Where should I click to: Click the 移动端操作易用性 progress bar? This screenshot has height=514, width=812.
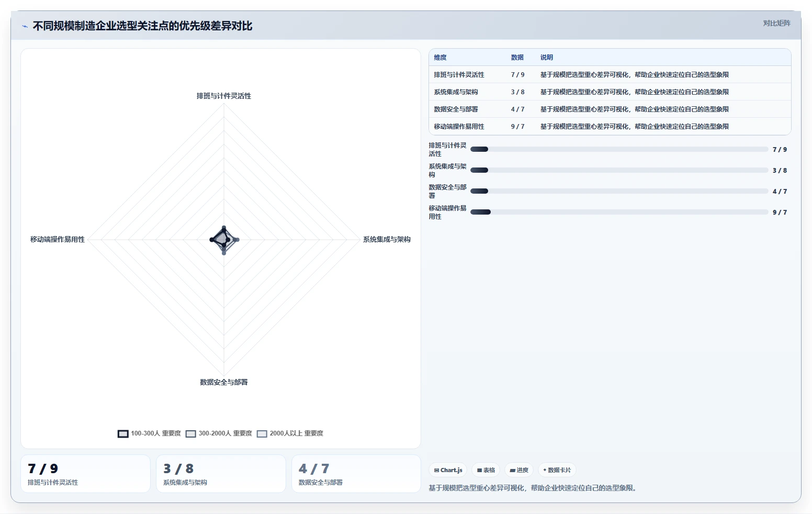click(x=619, y=212)
